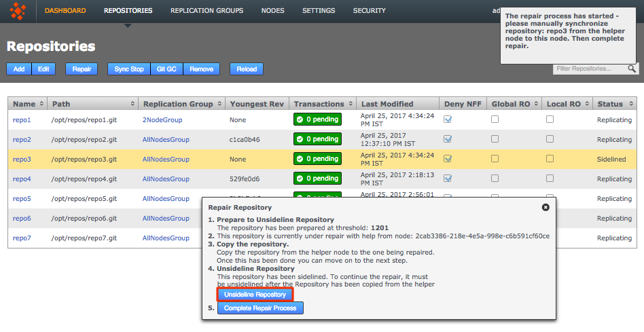The image size is (644, 332).
Task: Sort table by Name column arrows
Action: pyautogui.click(x=41, y=104)
